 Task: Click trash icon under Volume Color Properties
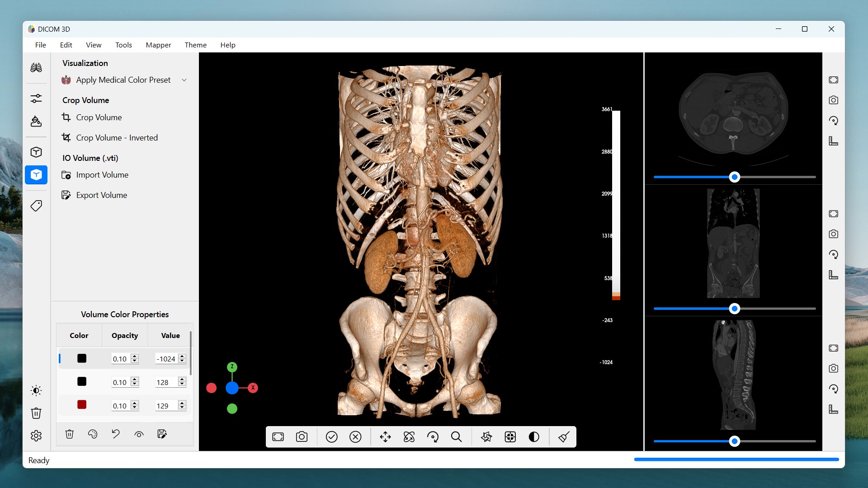pos(69,434)
